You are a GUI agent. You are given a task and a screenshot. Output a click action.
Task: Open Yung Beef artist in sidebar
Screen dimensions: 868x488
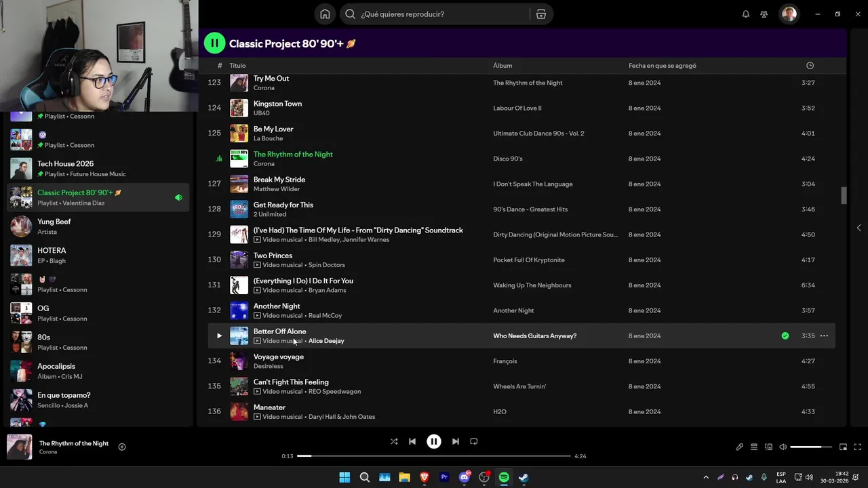99,226
